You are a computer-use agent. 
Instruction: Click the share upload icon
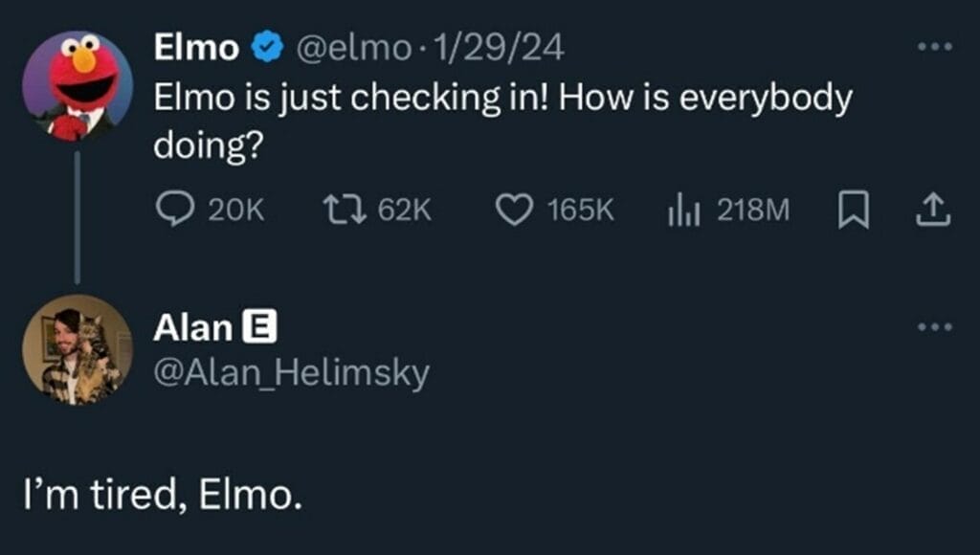[x=936, y=211]
